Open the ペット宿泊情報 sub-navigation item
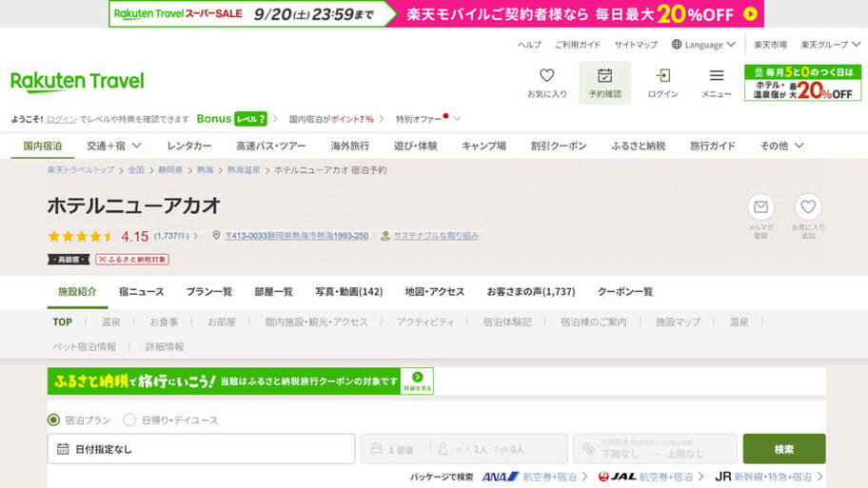The image size is (868, 488). [84, 347]
